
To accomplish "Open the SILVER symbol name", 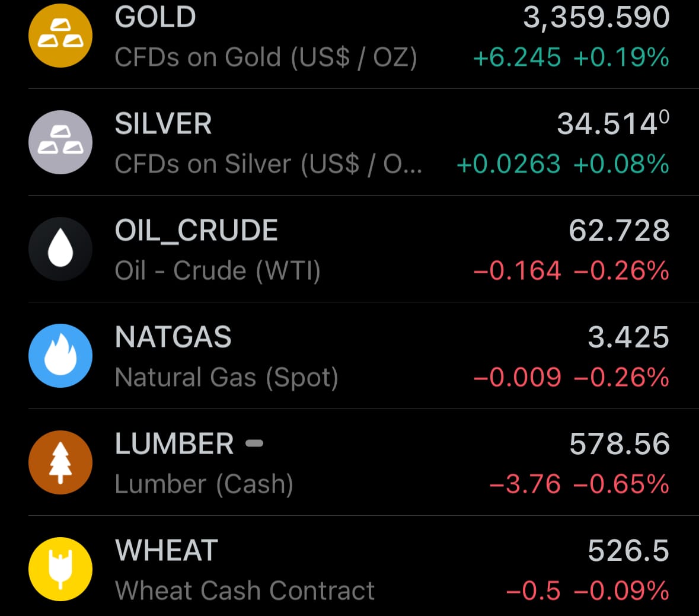I will pyautogui.click(x=163, y=123).
